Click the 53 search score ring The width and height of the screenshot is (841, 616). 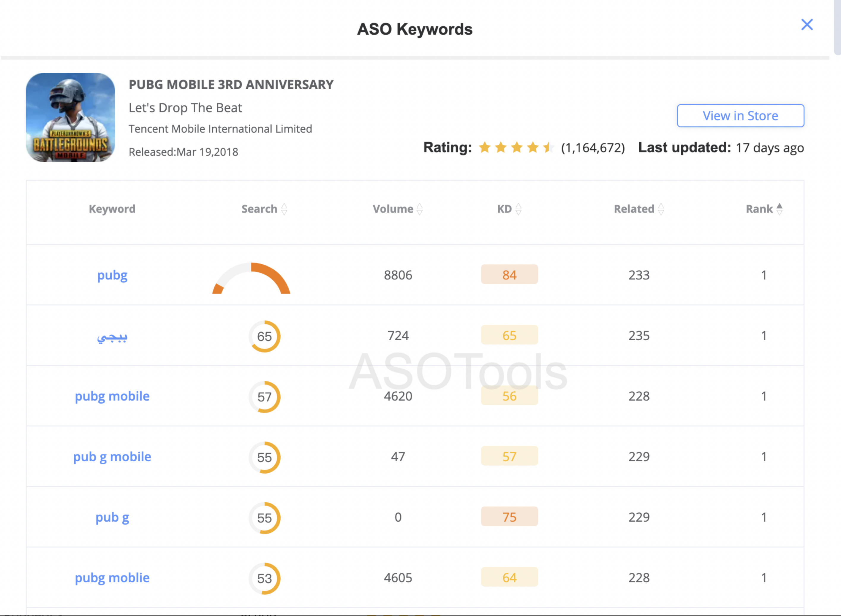pyautogui.click(x=264, y=578)
